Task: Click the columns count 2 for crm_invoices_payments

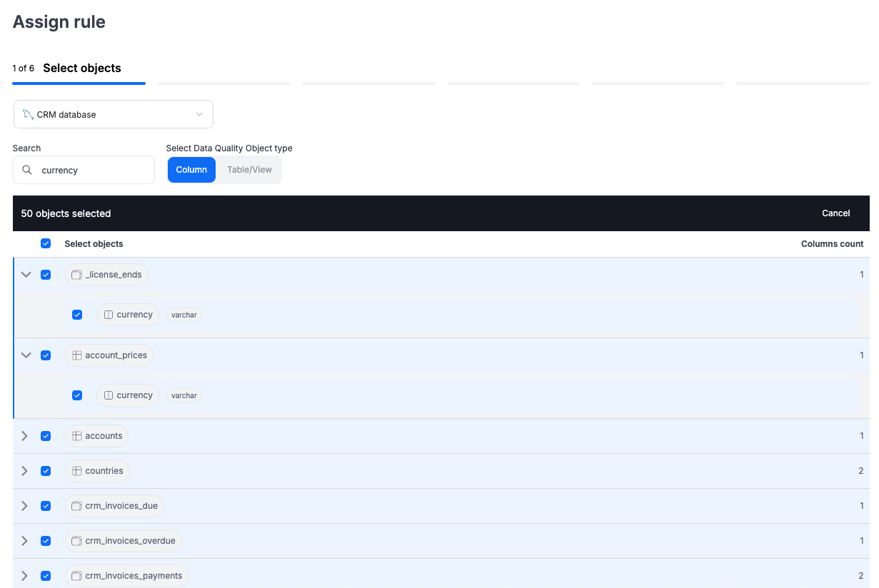Action: coord(861,576)
